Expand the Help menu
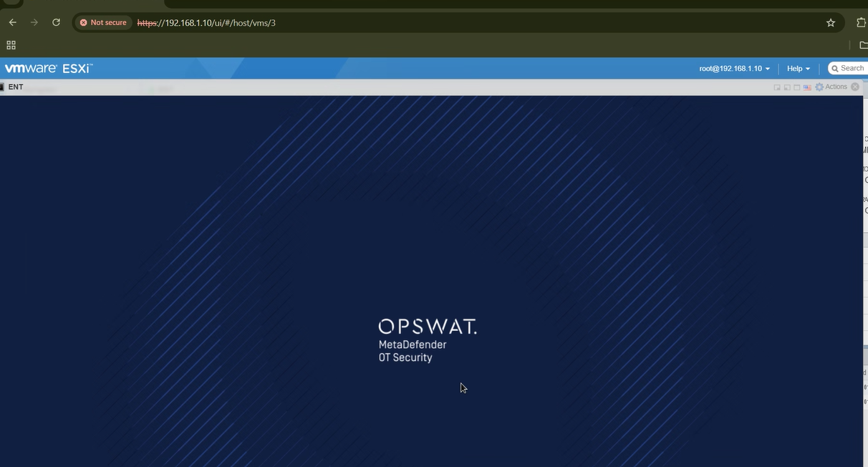Screen dimensions: 868x467 [799, 69]
